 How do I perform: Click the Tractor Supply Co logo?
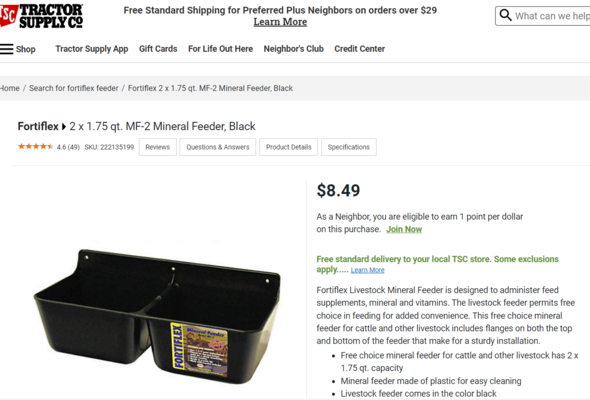(x=41, y=16)
